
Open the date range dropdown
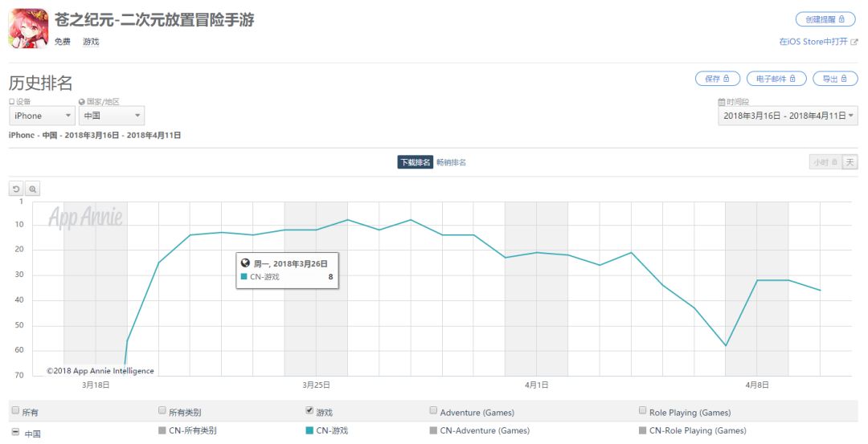click(788, 116)
